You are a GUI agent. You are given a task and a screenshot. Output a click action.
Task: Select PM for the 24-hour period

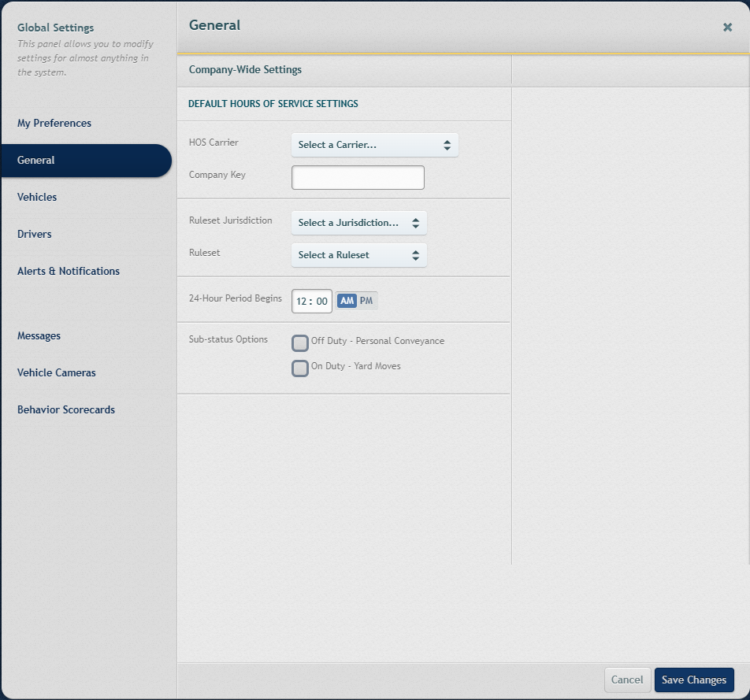tap(365, 300)
